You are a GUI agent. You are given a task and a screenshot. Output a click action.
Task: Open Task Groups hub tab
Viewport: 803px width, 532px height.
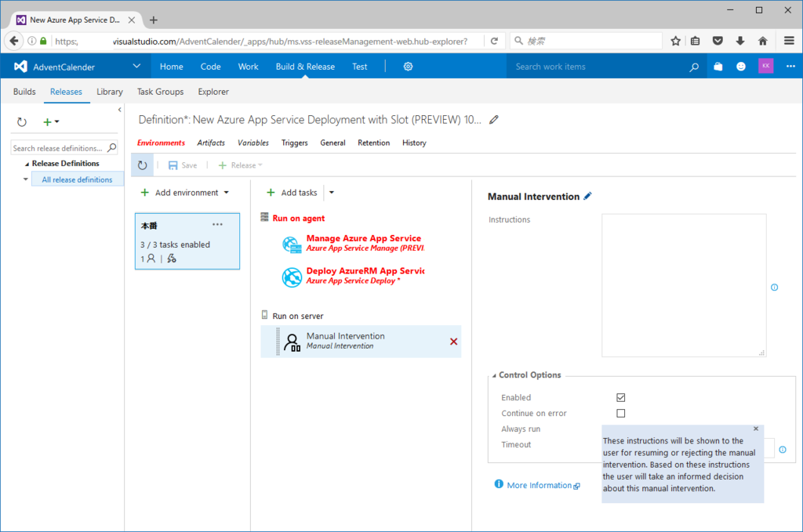tap(160, 92)
